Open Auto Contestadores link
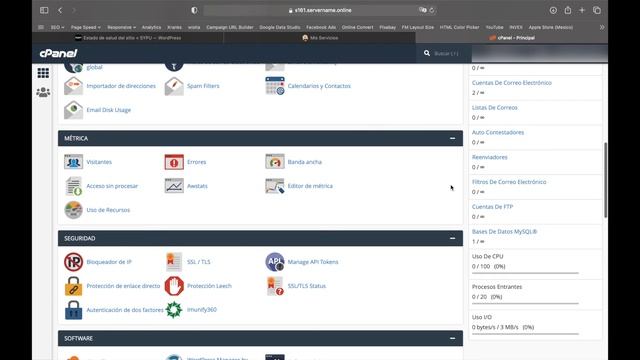Viewport: 640px width, 360px height. [498, 133]
